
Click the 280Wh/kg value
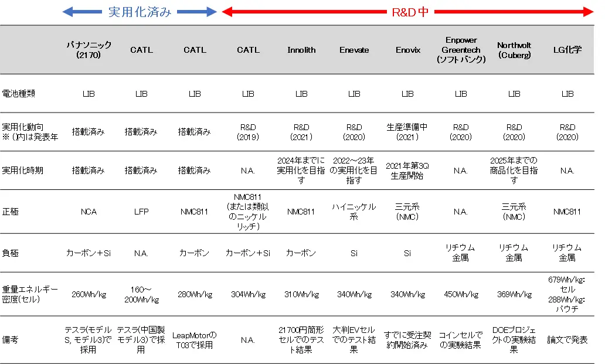coord(195,294)
